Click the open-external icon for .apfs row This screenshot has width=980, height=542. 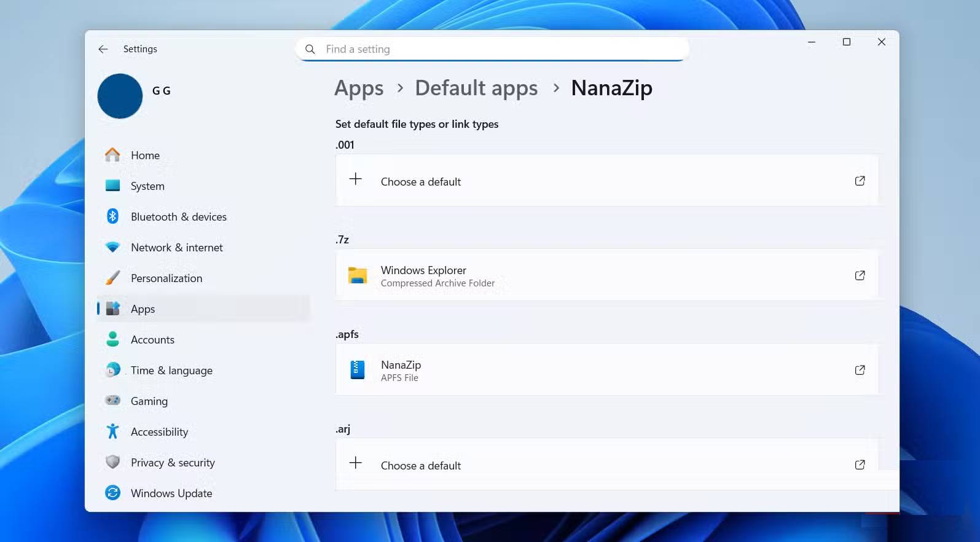[860, 370]
